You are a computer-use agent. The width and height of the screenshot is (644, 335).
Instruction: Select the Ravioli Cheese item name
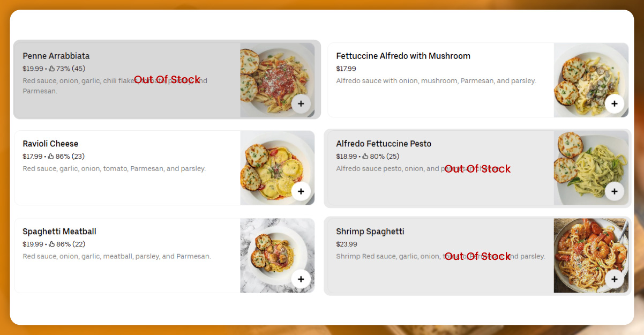pyautogui.click(x=50, y=144)
